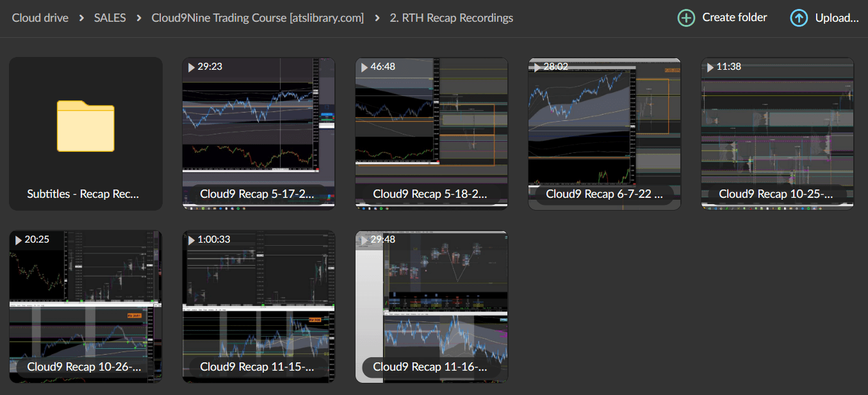Open the SALES breadcrumb link
This screenshot has height=395, width=868.
click(110, 17)
